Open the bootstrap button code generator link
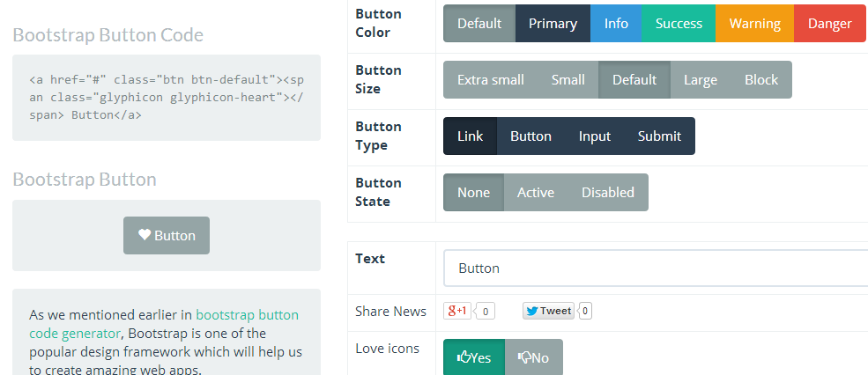 click(x=247, y=315)
